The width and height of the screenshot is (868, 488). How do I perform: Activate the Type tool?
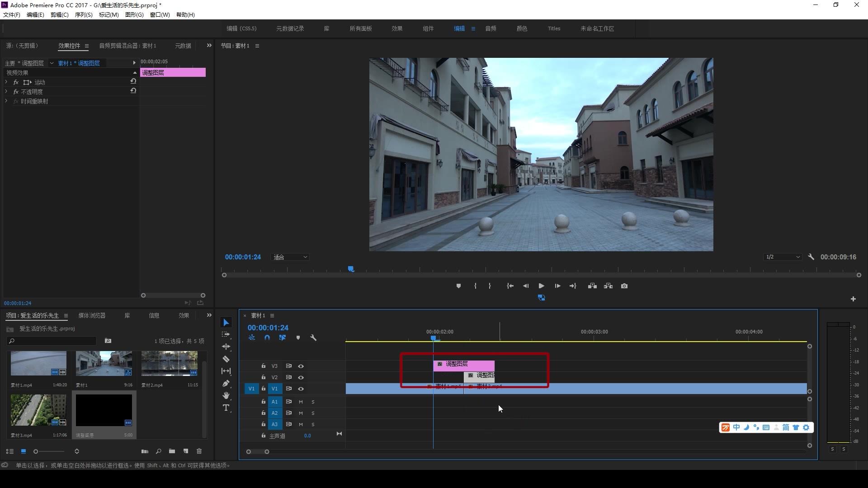226,408
